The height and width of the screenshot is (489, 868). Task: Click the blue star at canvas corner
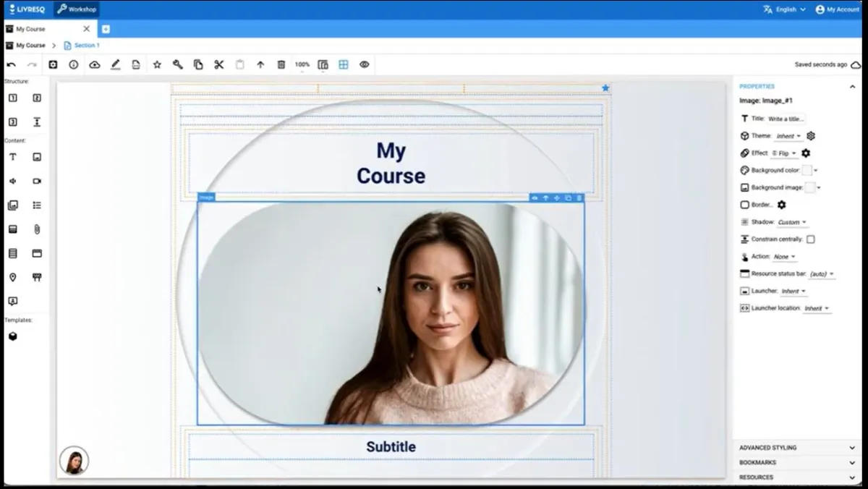(x=605, y=88)
